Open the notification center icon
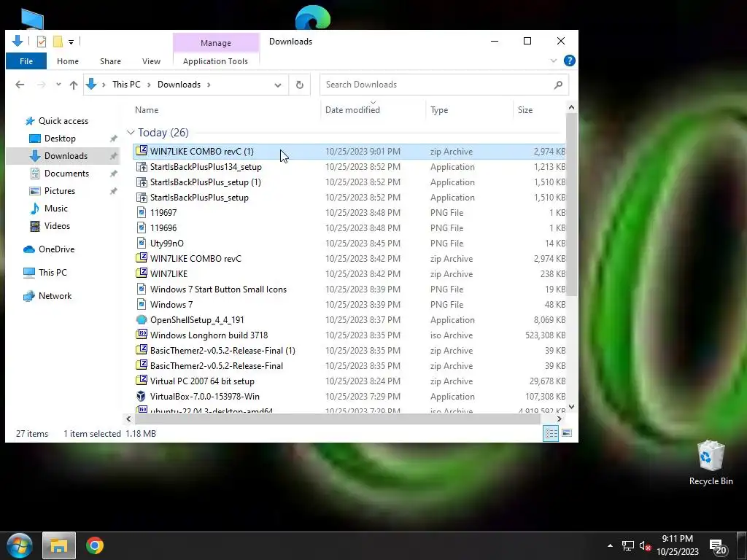 719,547
